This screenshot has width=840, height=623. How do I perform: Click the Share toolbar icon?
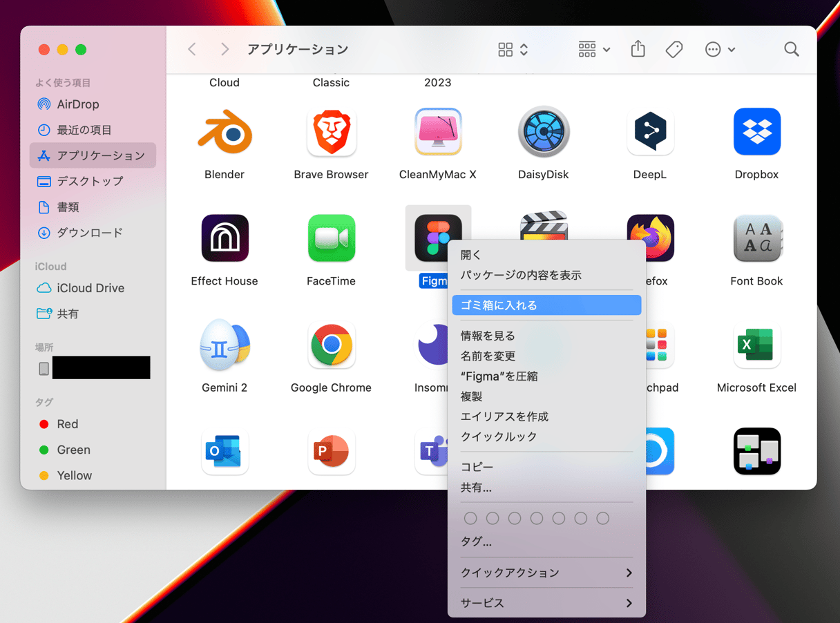[638, 49]
